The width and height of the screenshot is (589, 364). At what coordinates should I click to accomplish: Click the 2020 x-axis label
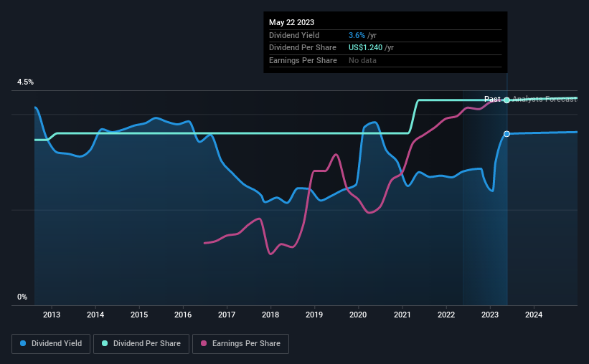358,315
